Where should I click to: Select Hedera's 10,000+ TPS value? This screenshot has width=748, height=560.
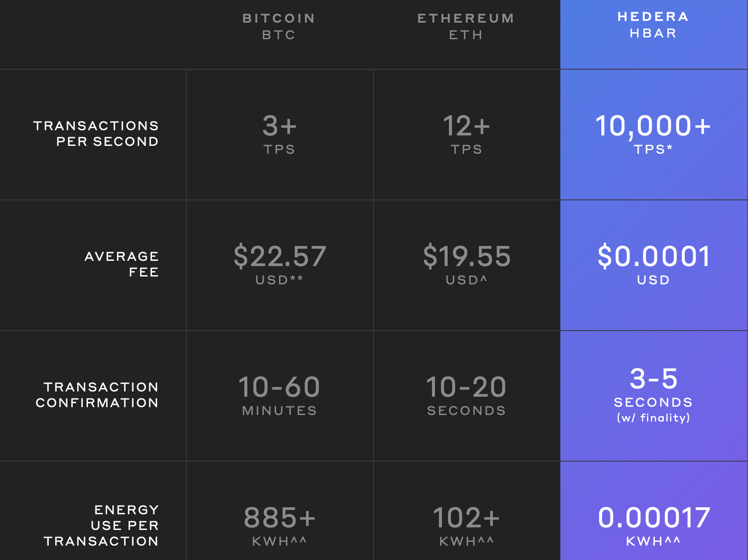click(653, 134)
